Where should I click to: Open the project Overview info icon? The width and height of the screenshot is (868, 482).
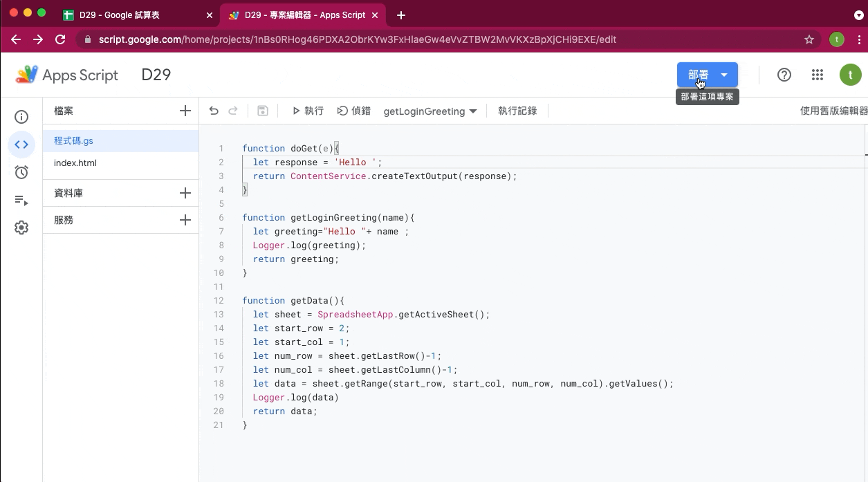[21, 117]
